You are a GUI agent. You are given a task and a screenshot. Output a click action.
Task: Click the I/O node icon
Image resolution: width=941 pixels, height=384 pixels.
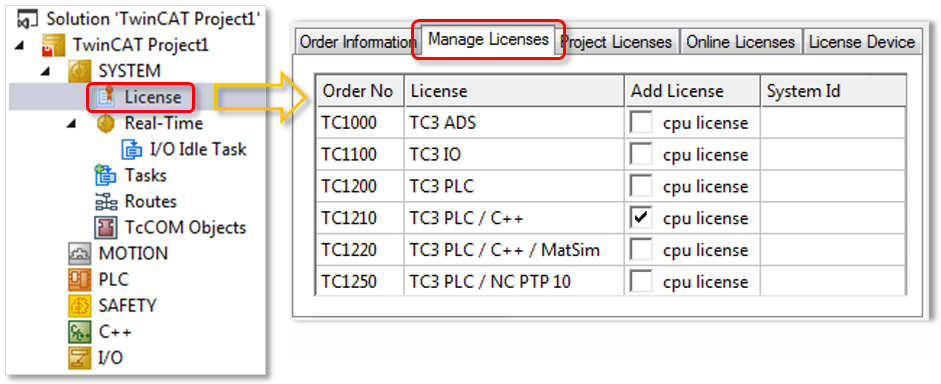pos(79,358)
